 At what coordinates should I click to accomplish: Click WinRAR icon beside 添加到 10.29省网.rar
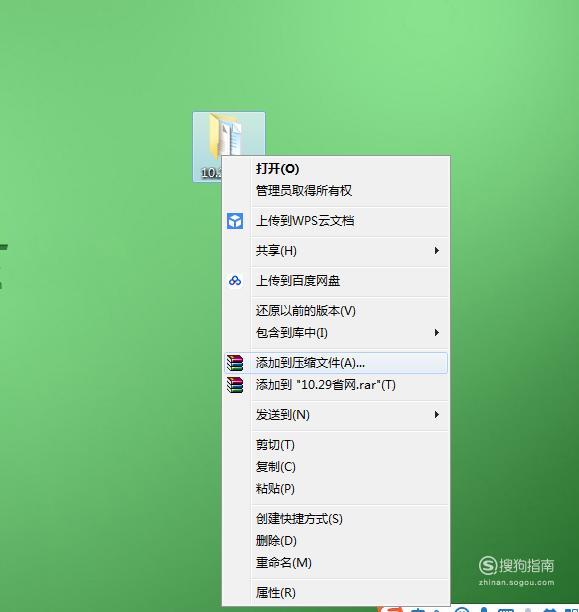click(235, 385)
